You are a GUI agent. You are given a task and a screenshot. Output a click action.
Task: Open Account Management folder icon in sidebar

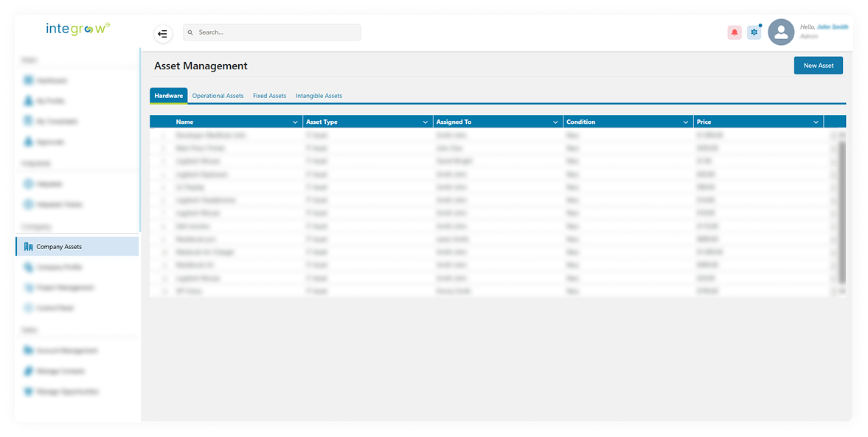point(29,351)
